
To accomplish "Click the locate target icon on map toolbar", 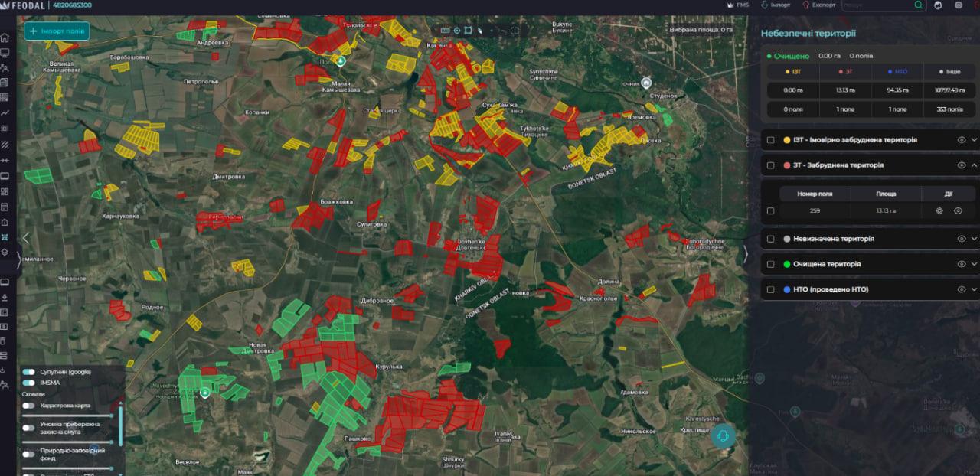I will pyautogui.click(x=457, y=31).
